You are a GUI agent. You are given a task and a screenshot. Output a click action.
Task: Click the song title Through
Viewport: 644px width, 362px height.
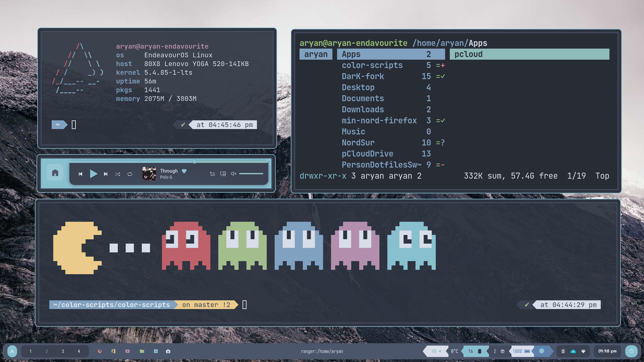click(169, 171)
